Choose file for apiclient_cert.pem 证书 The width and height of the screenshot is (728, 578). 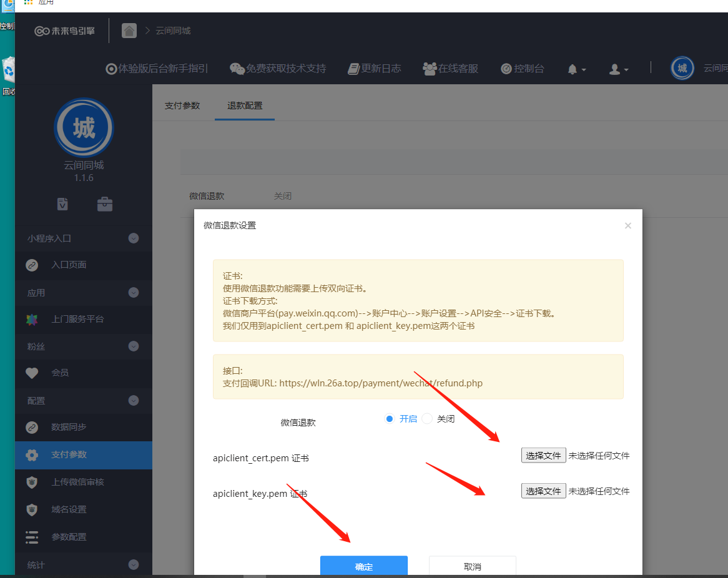[x=543, y=456]
